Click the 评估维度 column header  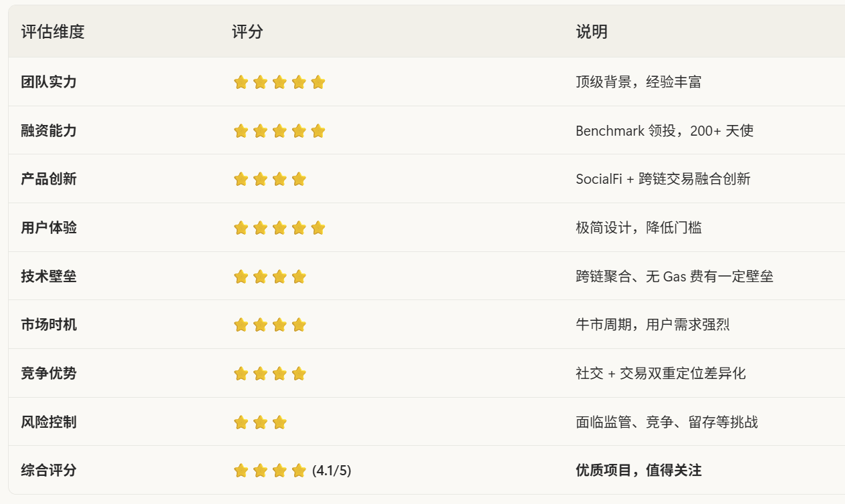(x=53, y=31)
